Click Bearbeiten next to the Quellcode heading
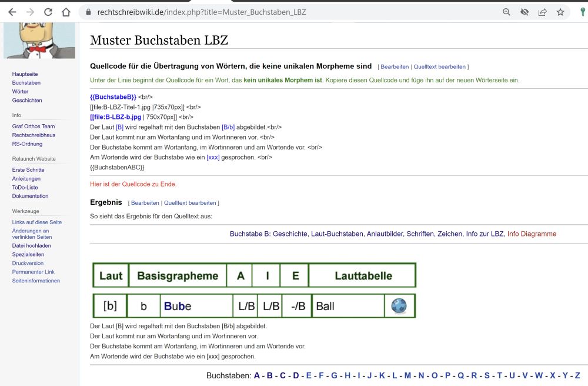Viewport: 588px width, 386px height. point(395,67)
